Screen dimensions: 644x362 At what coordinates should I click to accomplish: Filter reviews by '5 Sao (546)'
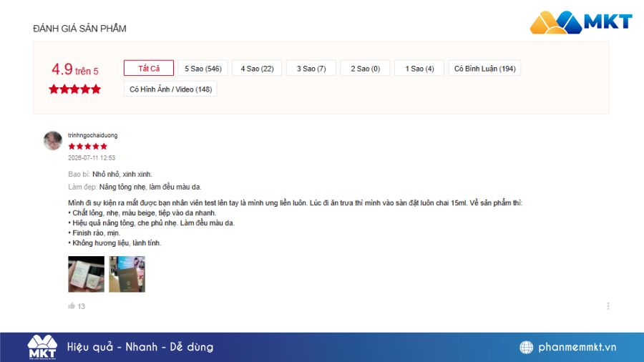pos(203,69)
